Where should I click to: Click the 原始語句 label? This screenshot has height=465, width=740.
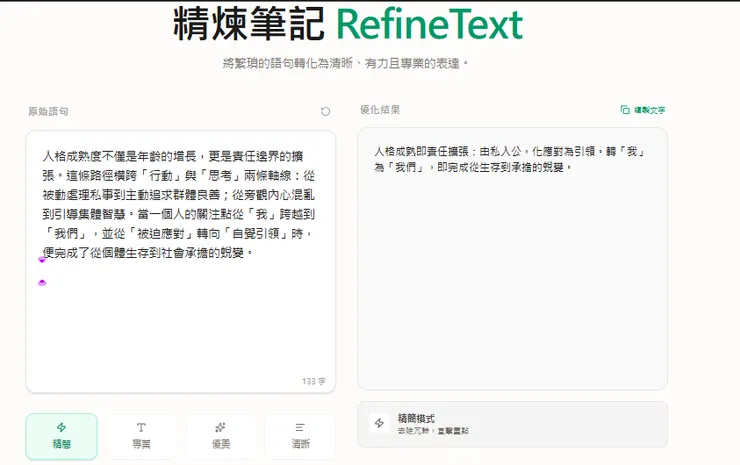click(48, 111)
